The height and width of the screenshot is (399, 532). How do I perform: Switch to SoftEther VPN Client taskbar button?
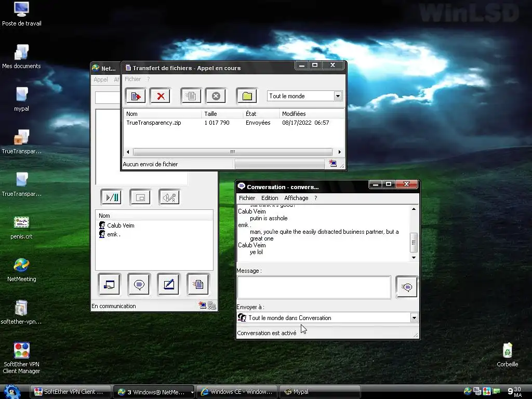(x=71, y=392)
